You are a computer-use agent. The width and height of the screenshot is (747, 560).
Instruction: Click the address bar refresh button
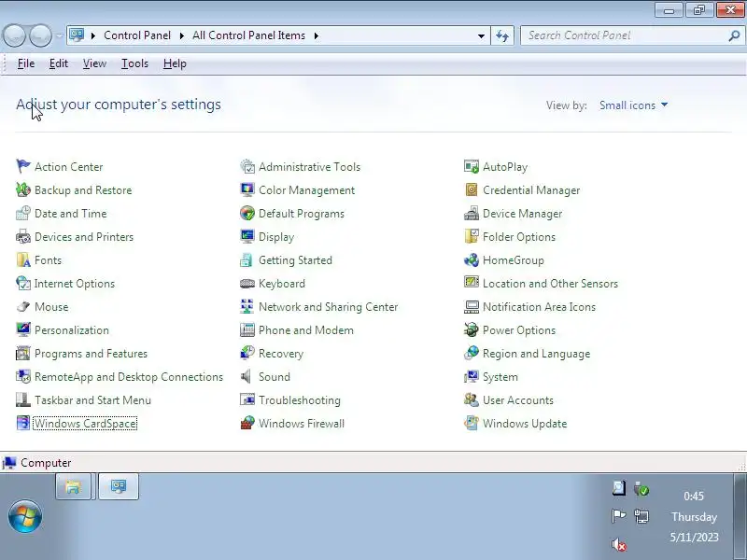pyautogui.click(x=502, y=35)
